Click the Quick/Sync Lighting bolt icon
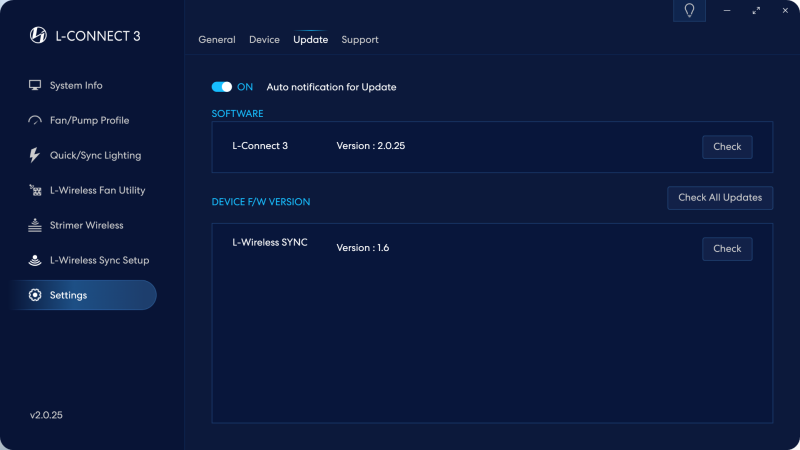800x450 pixels. point(34,155)
